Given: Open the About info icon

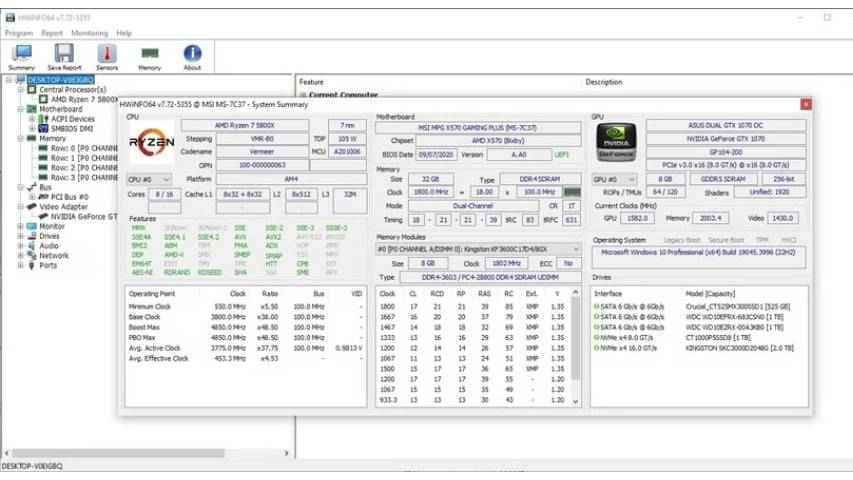Looking at the screenshot, I should click(x=192, y=53).
